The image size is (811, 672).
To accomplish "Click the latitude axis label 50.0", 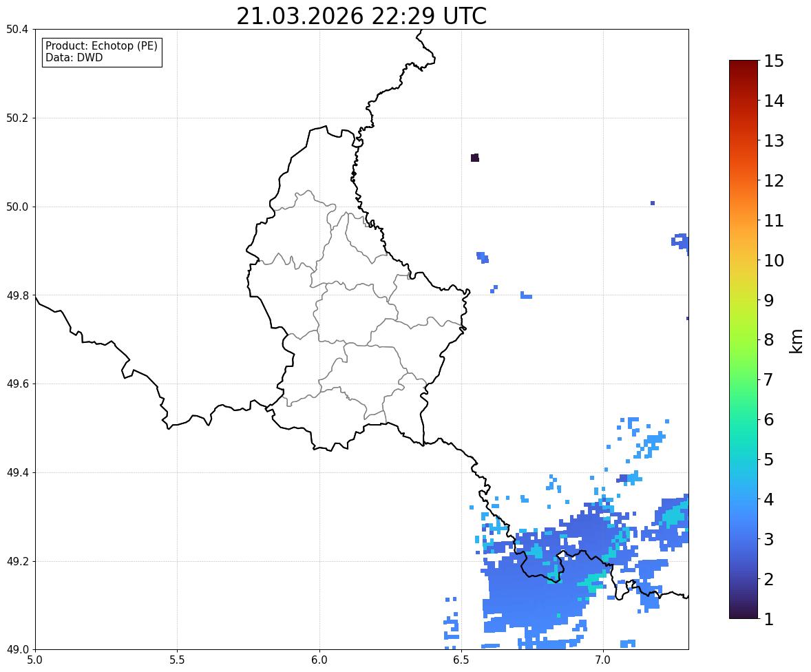I will pyautogui.click(x=17, y=207).
